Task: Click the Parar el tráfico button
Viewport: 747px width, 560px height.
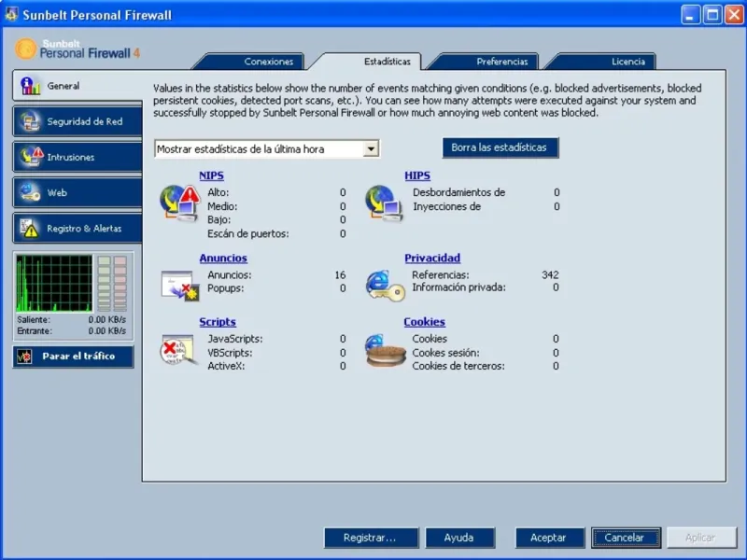Action: [x=73, y=357]
